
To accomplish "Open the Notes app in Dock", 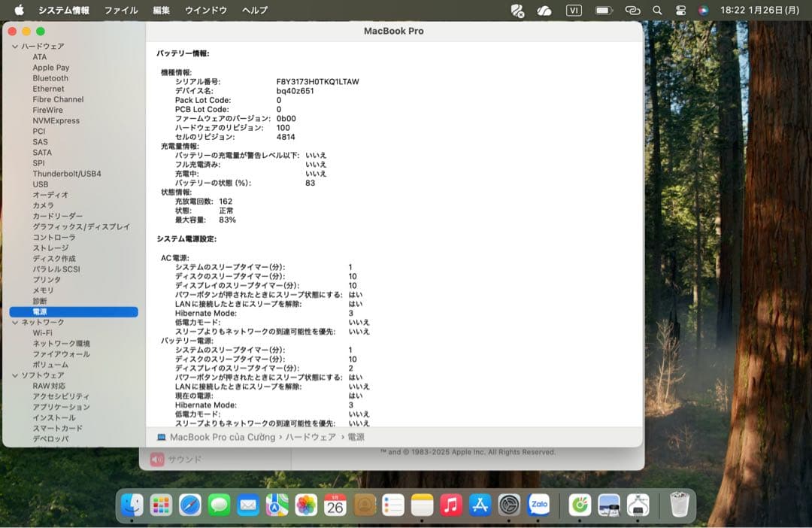I will (422, 505).
